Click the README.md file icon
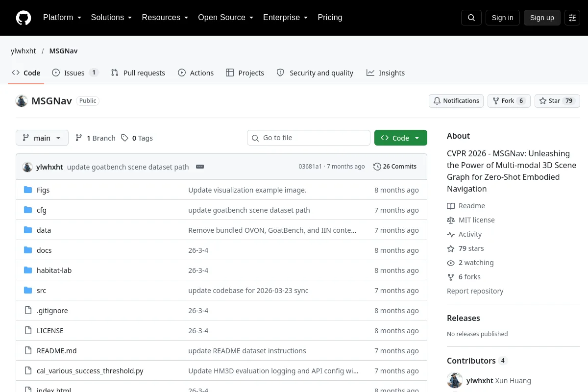 28,351
